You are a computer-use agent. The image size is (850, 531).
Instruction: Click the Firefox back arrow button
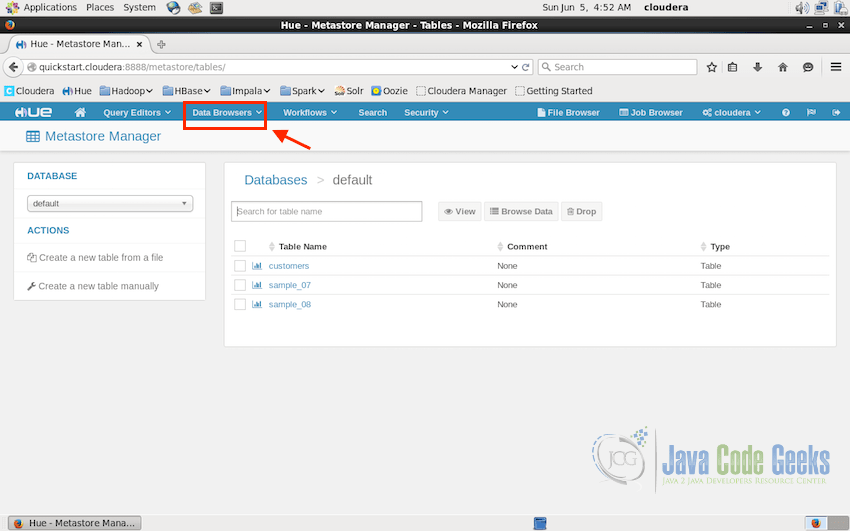[x=14, y=67]
